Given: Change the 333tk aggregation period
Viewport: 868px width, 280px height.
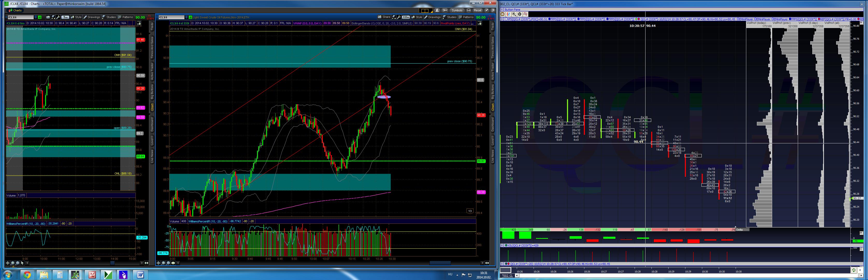Looking at the screenshot, I should tap(406, 17).
